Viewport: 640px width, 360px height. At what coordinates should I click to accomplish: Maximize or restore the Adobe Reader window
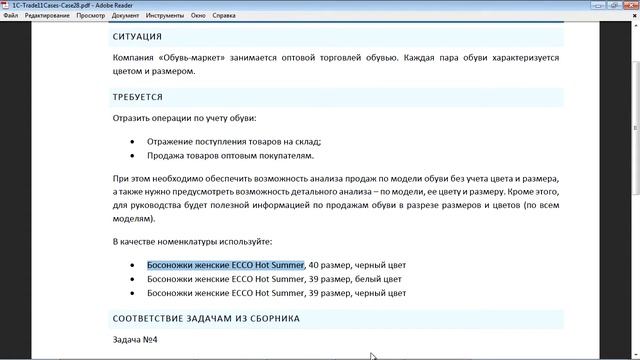pyautogui.click(x=613, y=5)
